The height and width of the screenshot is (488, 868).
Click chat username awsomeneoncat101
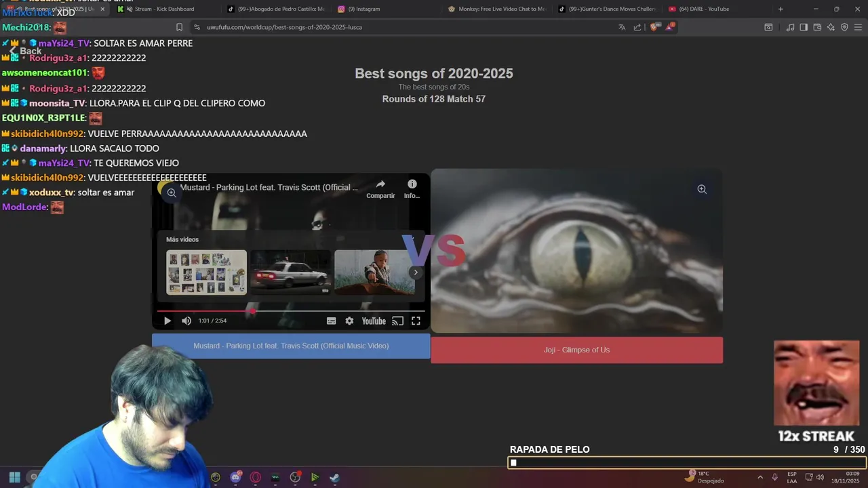[45, 73]
